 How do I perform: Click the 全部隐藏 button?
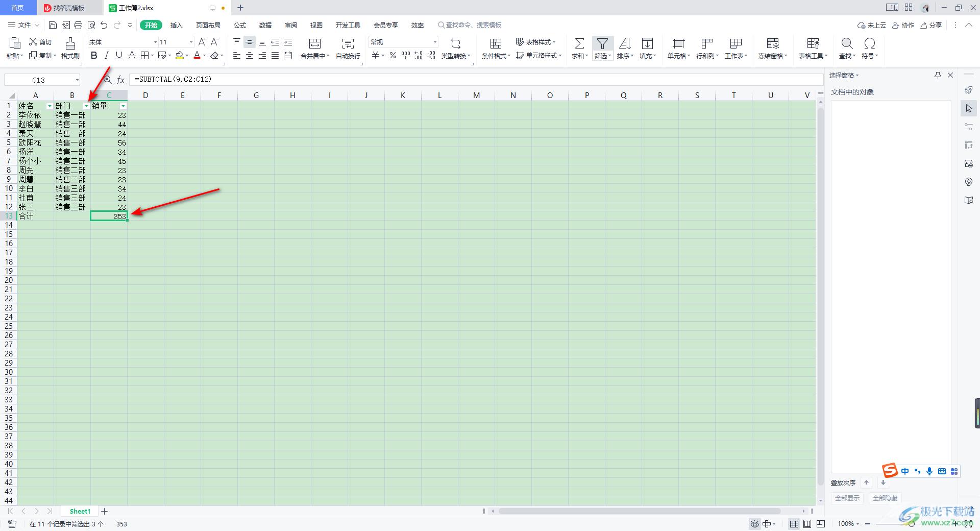885,498
